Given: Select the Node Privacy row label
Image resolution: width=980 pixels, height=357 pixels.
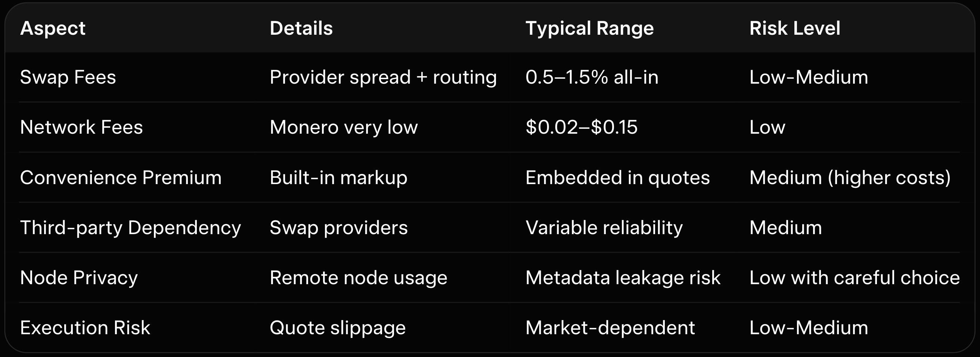Looking at the screenshot, I should [x=79, y=278].
